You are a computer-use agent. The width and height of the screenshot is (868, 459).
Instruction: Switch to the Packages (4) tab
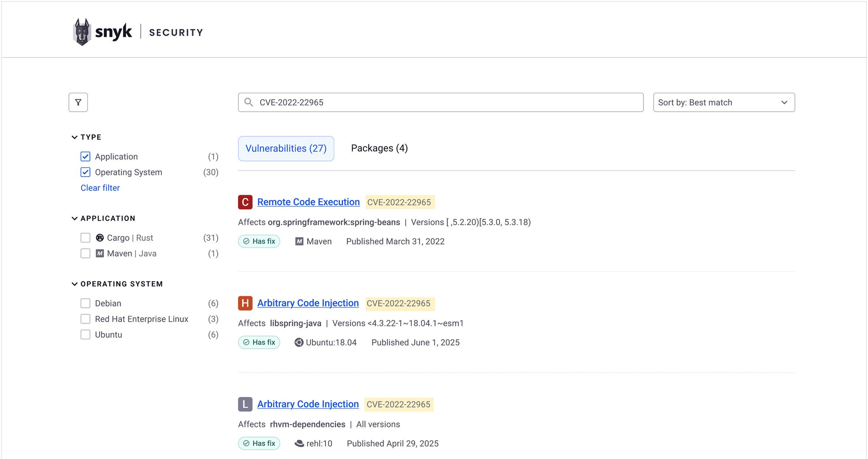(x=379, y=148)
